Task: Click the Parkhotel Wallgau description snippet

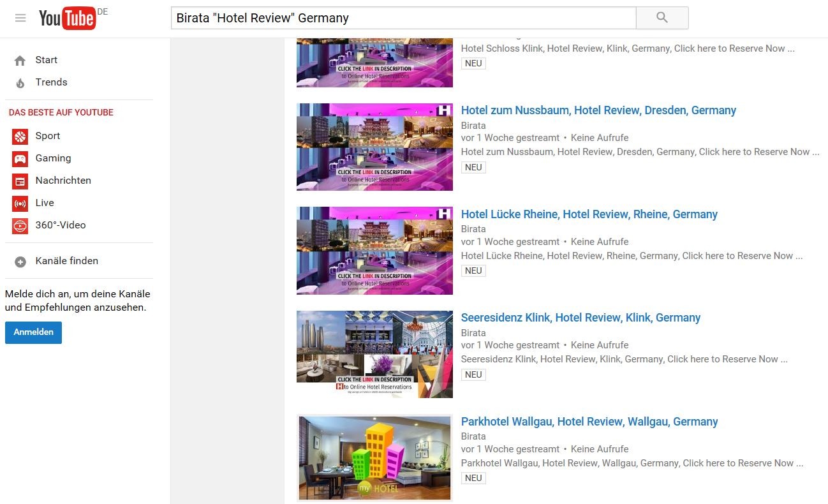Action: coord(632,463)
